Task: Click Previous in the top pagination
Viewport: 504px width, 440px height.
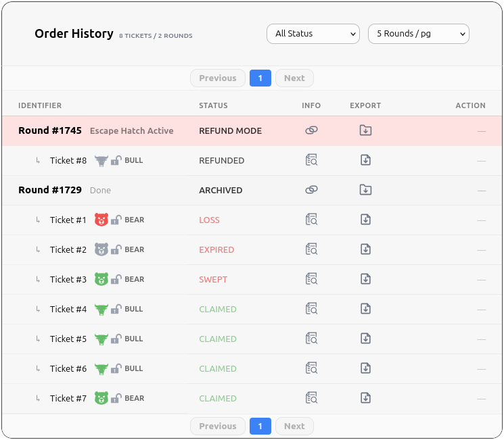Action: coord(218,78)
